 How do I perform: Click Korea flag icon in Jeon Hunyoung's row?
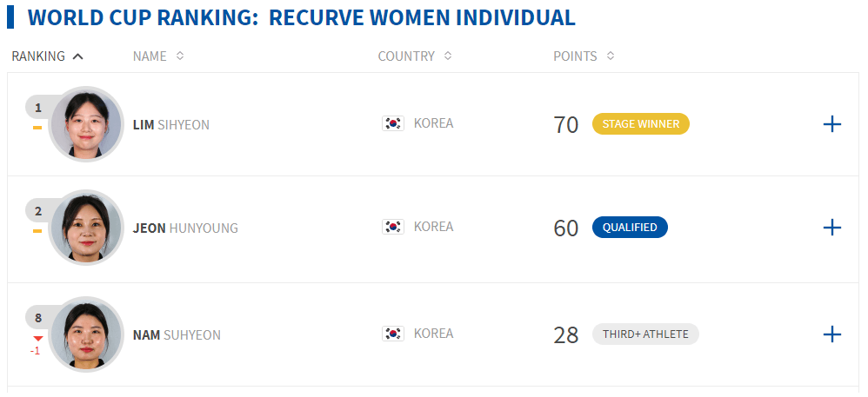393,227
